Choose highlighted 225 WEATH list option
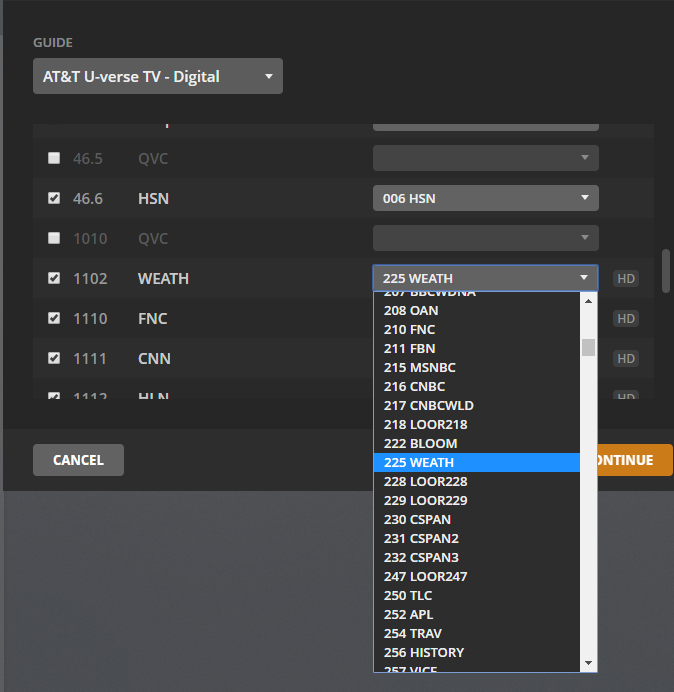Screen dimensions: 674x692 (477, 463)
